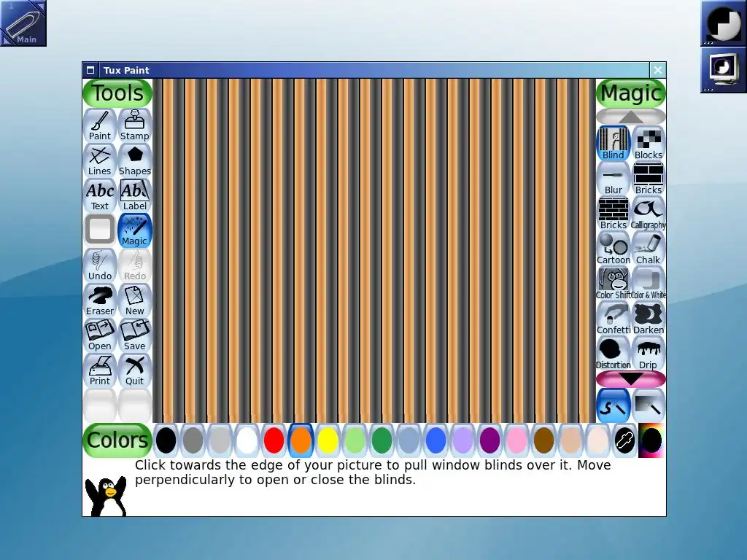Choose the Blur magic effect
Screen dimensions: 747x560
click(613, 178)
